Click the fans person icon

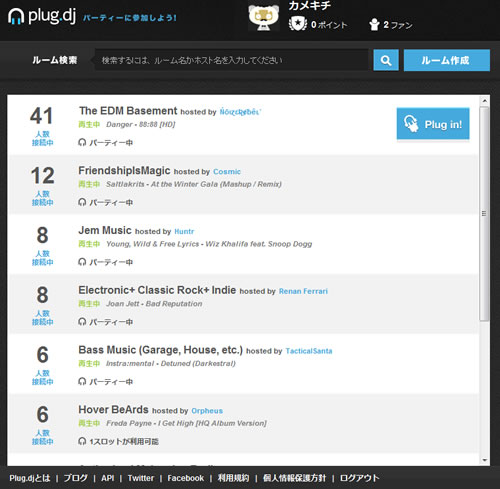[x=374, y=24]
